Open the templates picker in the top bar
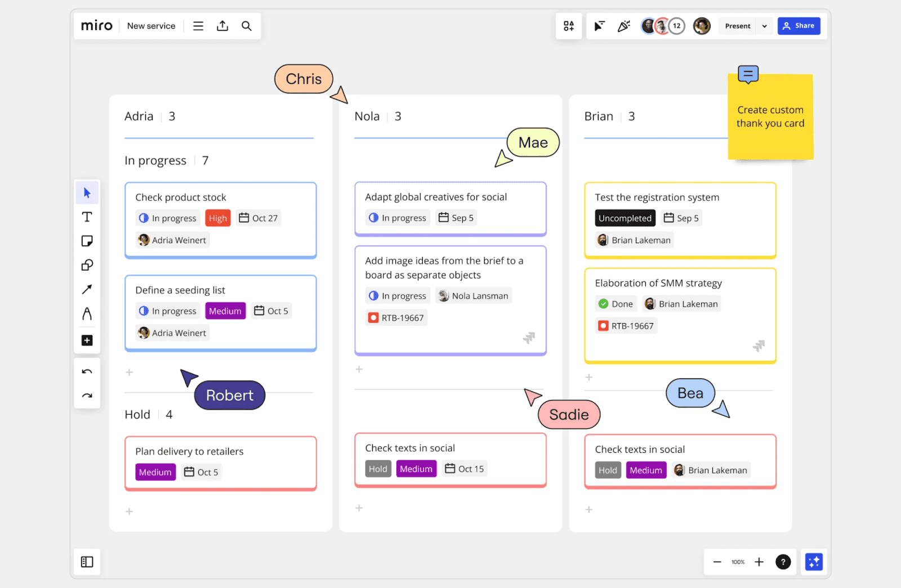 [x=569, y=26]
